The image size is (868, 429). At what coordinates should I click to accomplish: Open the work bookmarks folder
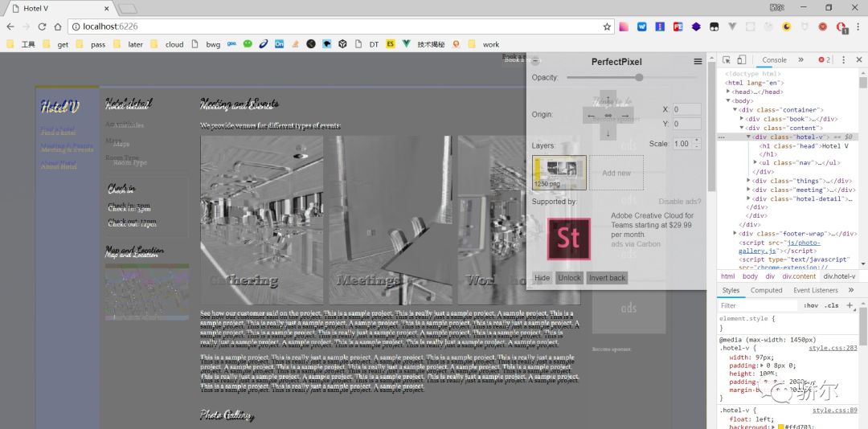(x=483, y=44)
